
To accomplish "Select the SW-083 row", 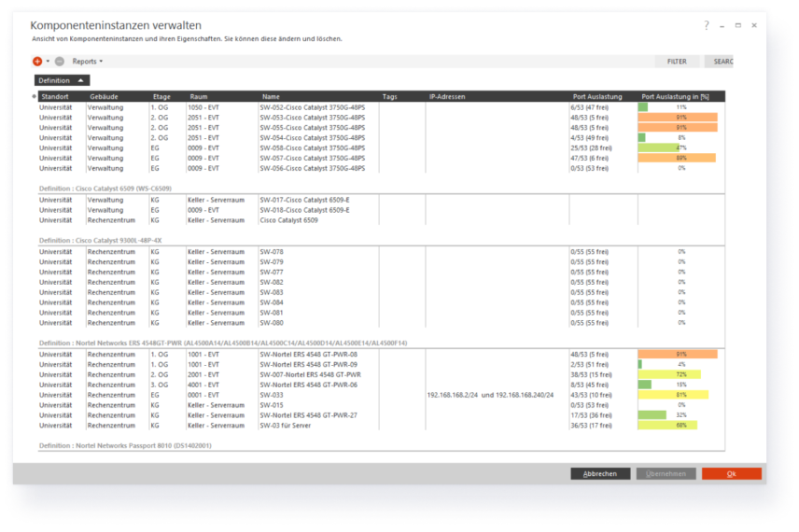I will click(x=381, y=292).
